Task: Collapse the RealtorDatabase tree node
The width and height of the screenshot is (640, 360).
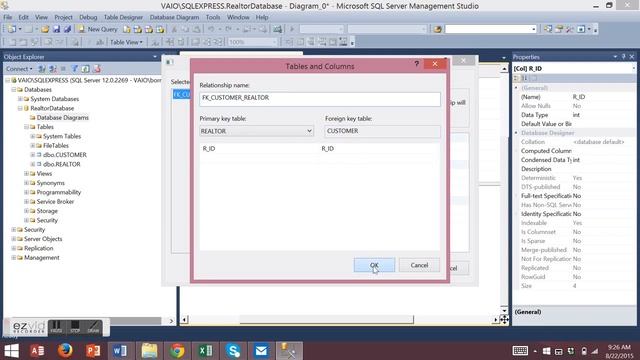Action: [20, 108]
